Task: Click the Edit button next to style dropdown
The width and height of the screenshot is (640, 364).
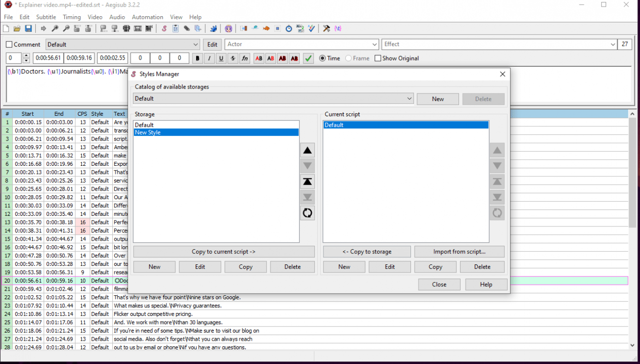Action: click(x=212, y=44)
